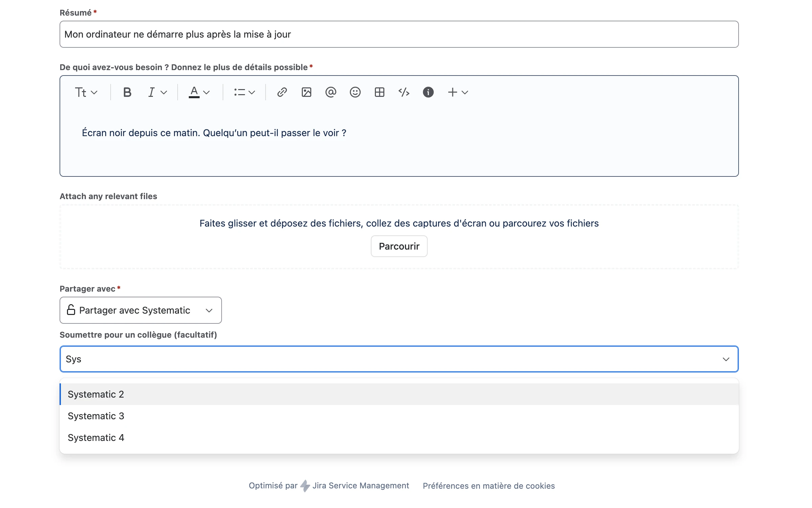
Task: Open the insert (+) menu
Action: tap(453, 92)
